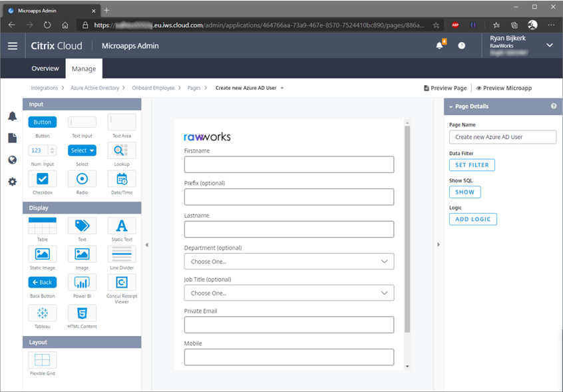This screenshot has width=563, height=392.
Task: Click the Mobile input field
Action: [x=289, y=357]
